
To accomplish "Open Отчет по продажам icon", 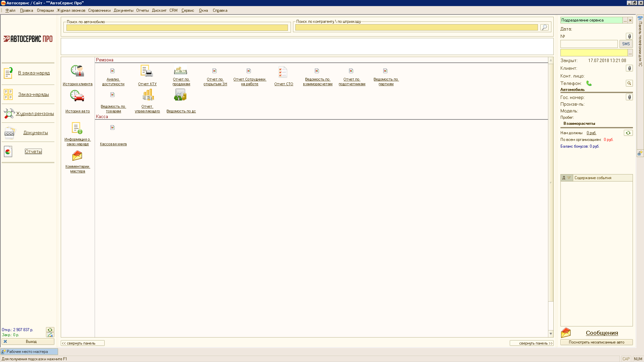I will [x=181, y=71].
